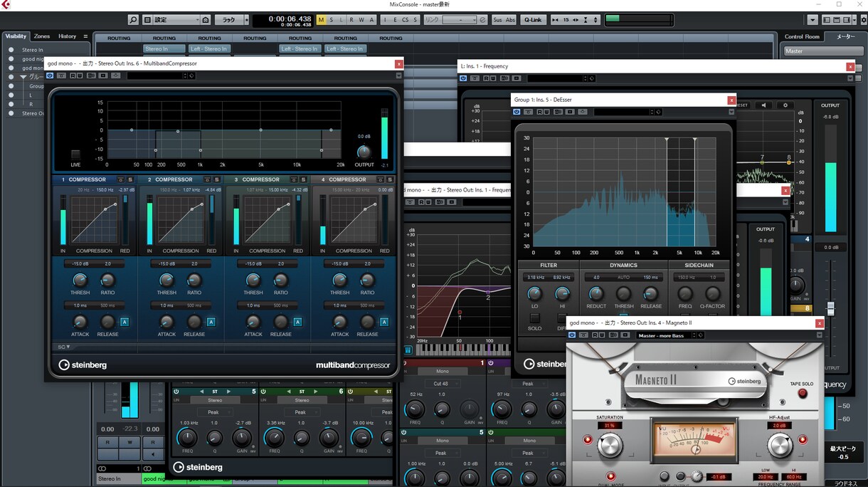The width and height of the screenshot is (868, 487).
Task: Open the rack selection dropdown arrow
Action: (246, 20)
